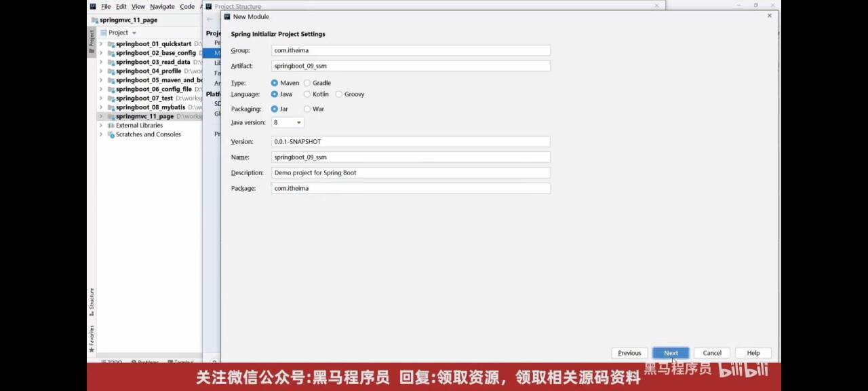Viewport: 868px width, 391px height.
Task: Click the Previous button
Action: [x=629, y=353]
